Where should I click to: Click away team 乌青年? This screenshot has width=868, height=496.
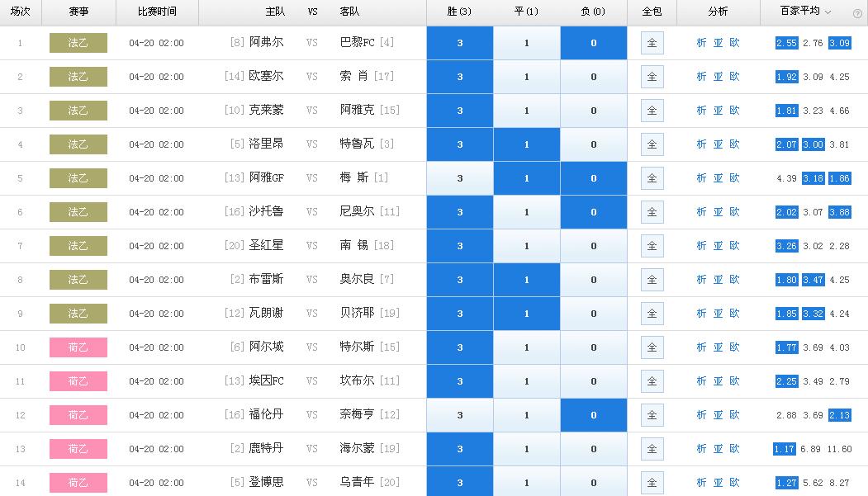coord(357,482)
